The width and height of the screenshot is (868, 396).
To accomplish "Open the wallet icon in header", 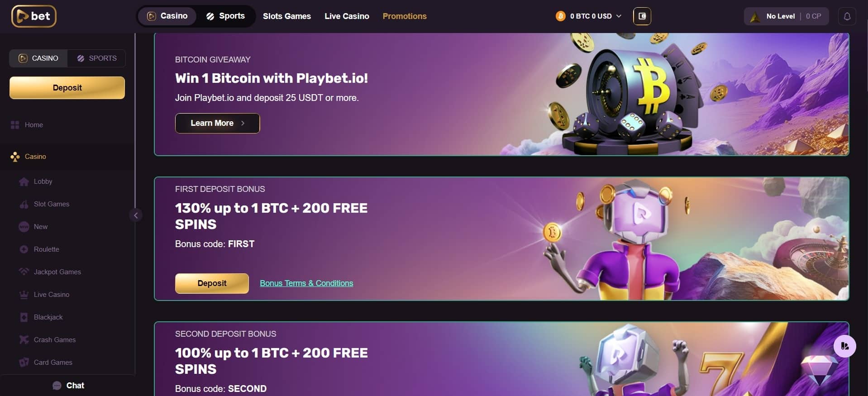I will (642, 16).
